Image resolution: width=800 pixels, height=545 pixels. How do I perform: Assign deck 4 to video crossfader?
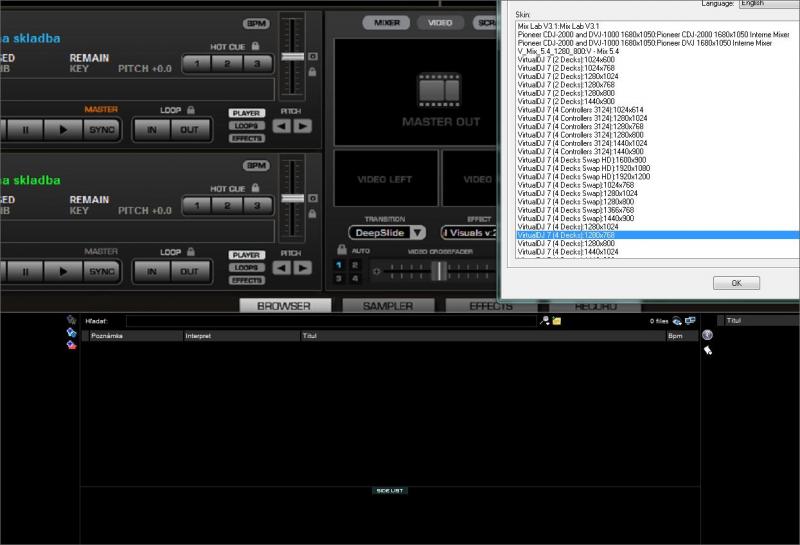[355, 279]
